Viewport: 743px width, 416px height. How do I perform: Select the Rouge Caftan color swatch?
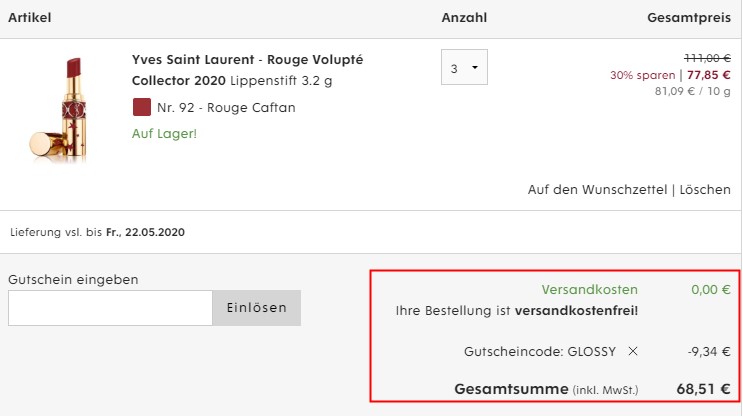tap(142, 107)
